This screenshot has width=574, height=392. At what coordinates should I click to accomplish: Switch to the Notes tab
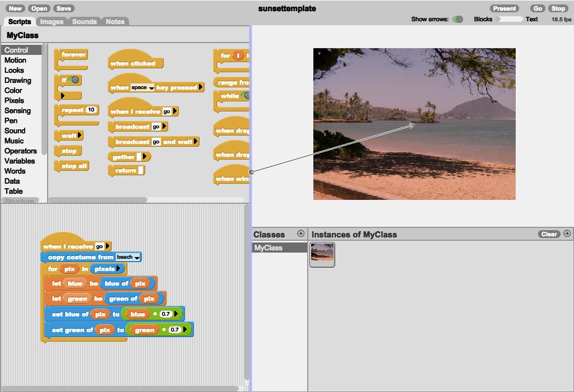[x=115, y=22]
